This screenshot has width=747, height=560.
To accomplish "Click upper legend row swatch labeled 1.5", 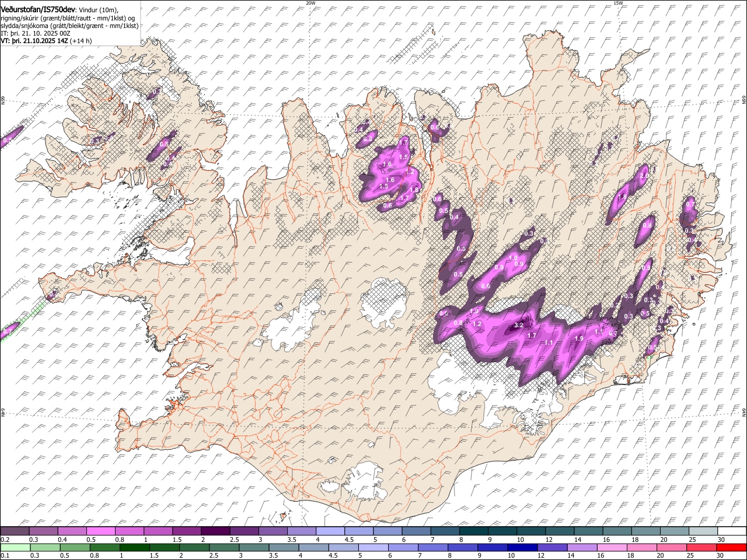I will [186, 531].
